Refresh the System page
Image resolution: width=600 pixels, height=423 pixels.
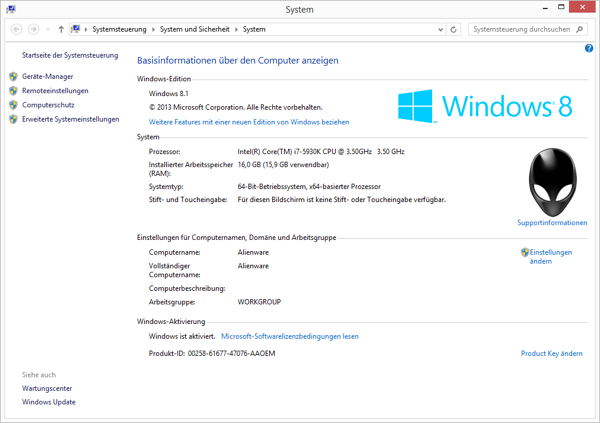(x=453, y=29)
